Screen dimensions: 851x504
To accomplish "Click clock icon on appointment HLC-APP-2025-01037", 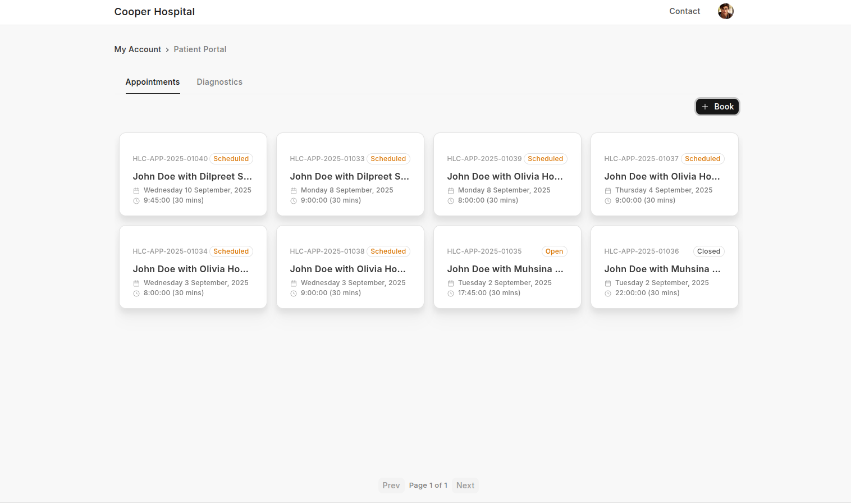I will (608, 201).
